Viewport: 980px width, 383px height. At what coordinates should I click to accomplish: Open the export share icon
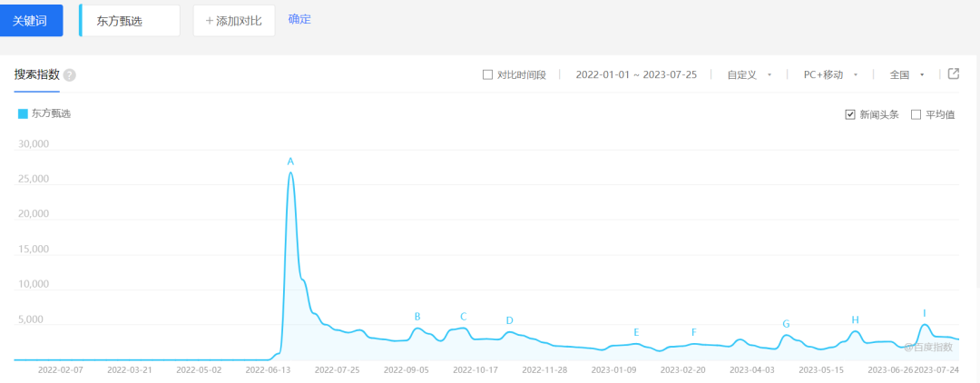[953, 74]
